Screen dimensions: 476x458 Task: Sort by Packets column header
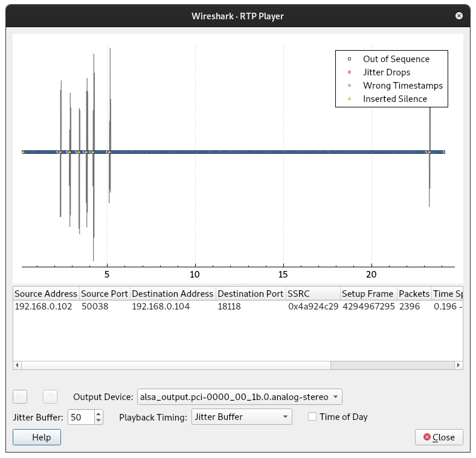(414, 294)
